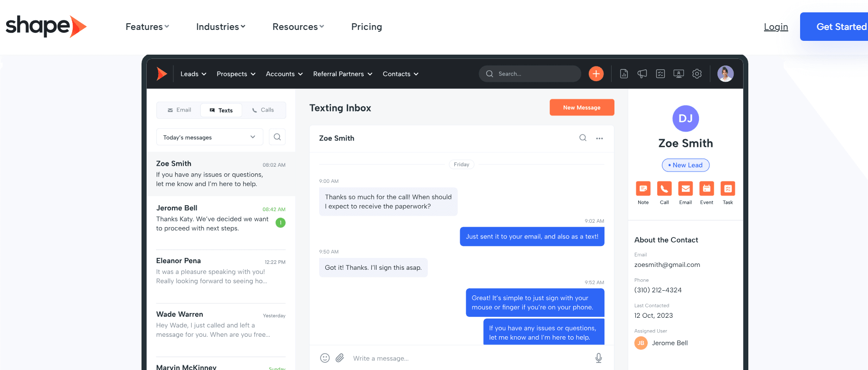Click in the Search field
This screenshot has height=370, width=868.
(530, 74)
